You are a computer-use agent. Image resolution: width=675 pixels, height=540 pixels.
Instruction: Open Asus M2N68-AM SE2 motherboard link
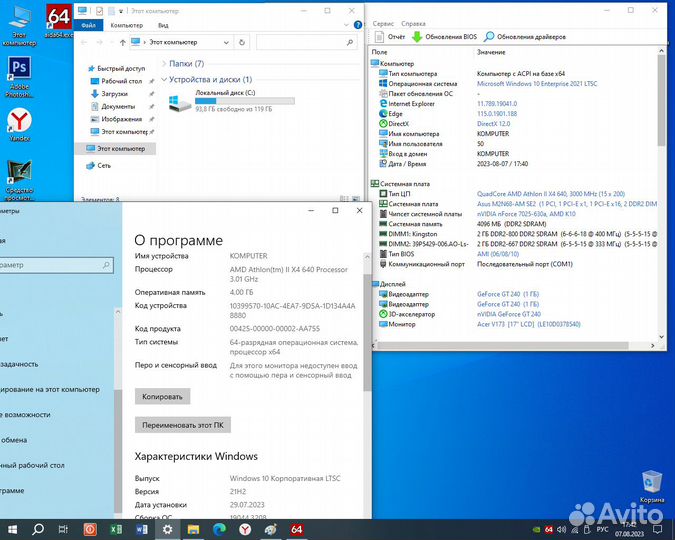tap(567, 204)
